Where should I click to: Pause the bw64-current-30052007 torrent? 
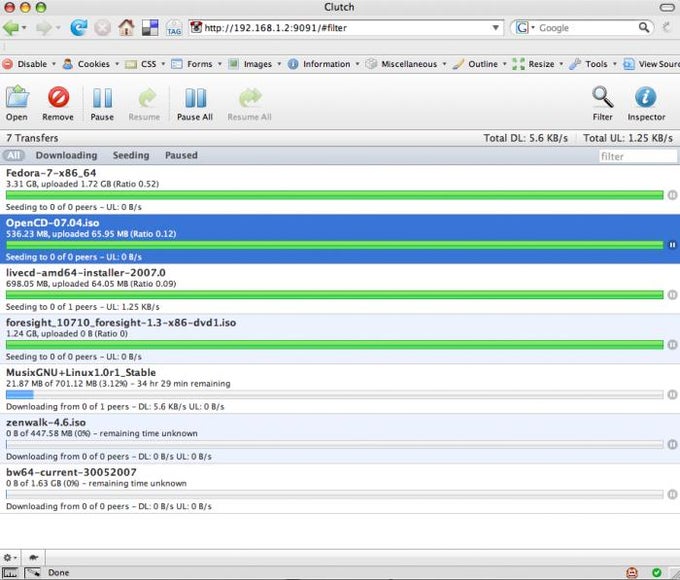(x=672, y=494)
